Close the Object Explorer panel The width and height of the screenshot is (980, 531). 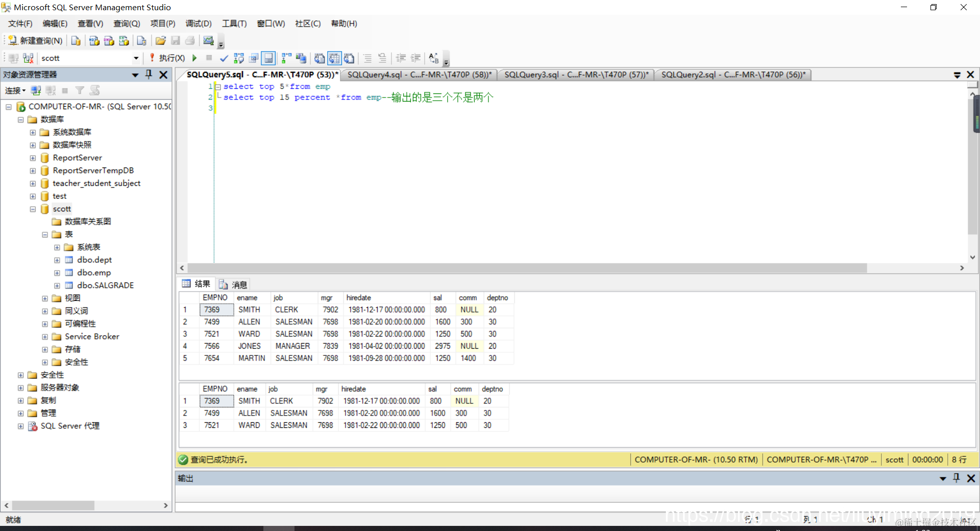pyautogui.click(x=163, y=75)
